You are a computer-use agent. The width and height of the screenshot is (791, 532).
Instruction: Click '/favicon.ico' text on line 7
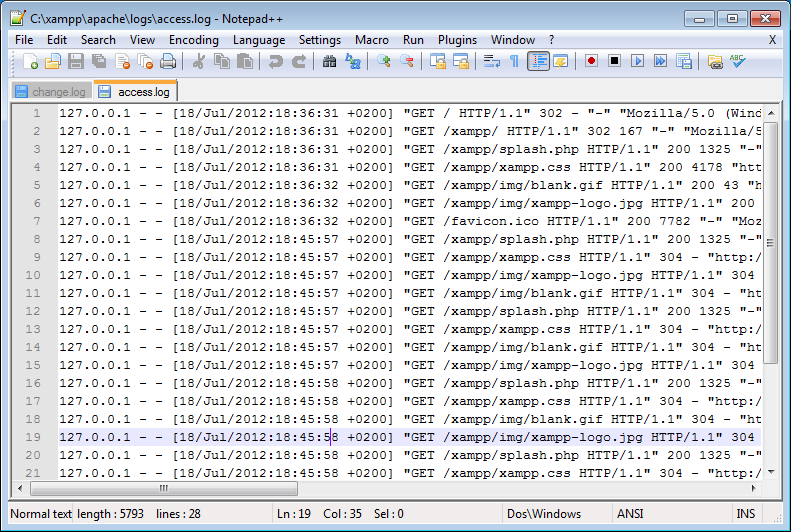[491, 221]
